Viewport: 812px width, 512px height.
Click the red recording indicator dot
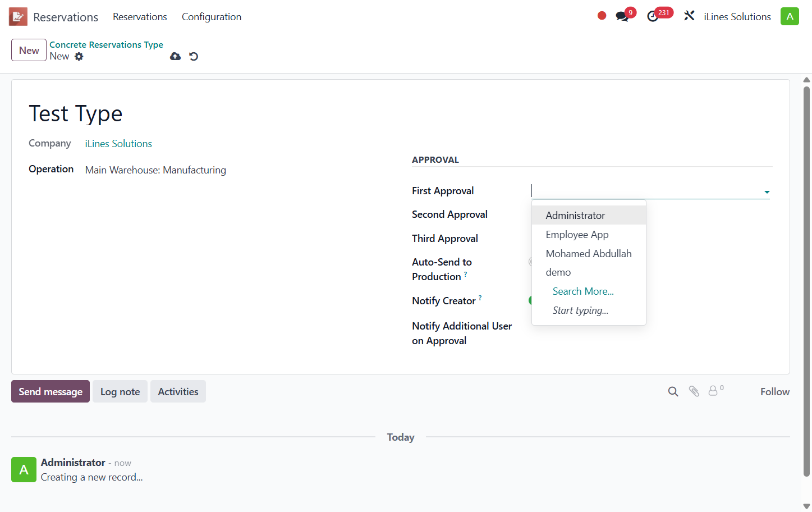pyautogui.click(x=602, y=16)
